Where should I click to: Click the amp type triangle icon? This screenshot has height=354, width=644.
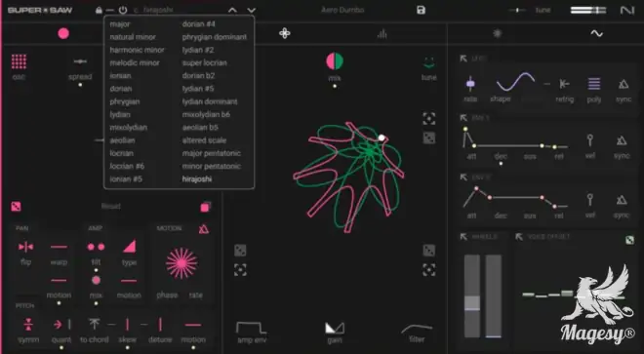coord(130,247)
